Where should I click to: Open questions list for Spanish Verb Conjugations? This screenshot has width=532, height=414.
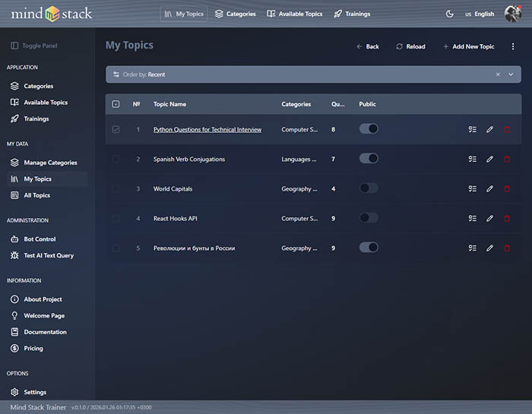pyautogui.click(x=472, y=159)
